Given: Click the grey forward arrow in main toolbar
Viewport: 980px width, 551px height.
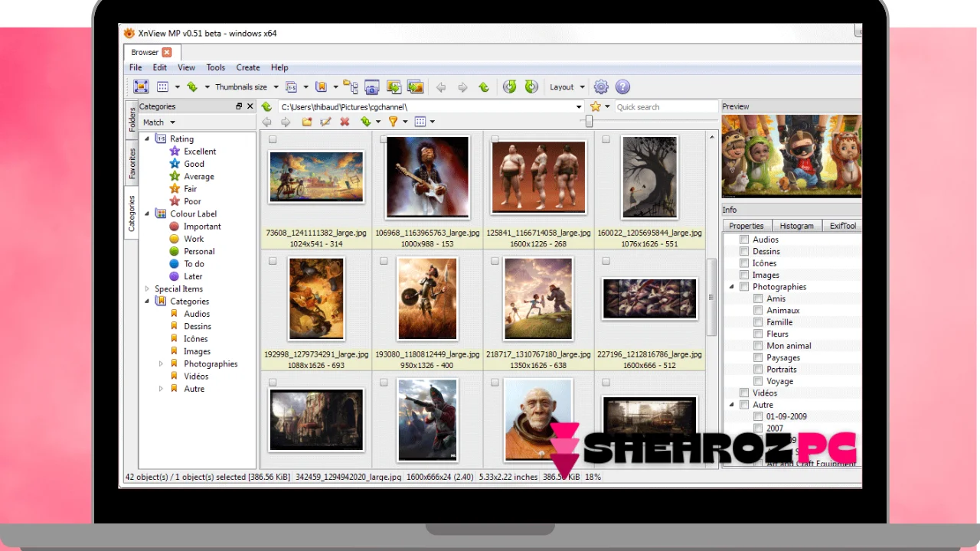Looking at the screenshot, I should click(x=462, y=87).
